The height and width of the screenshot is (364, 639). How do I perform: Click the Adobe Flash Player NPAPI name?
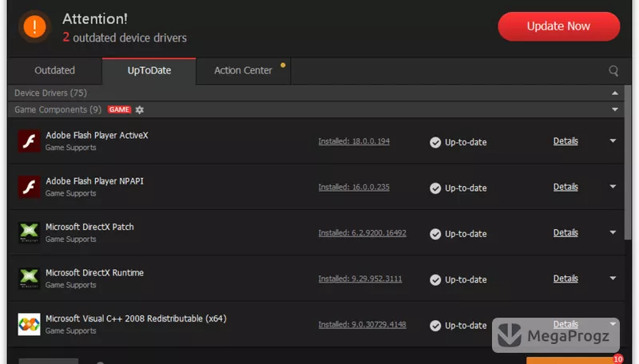point(94,180)
